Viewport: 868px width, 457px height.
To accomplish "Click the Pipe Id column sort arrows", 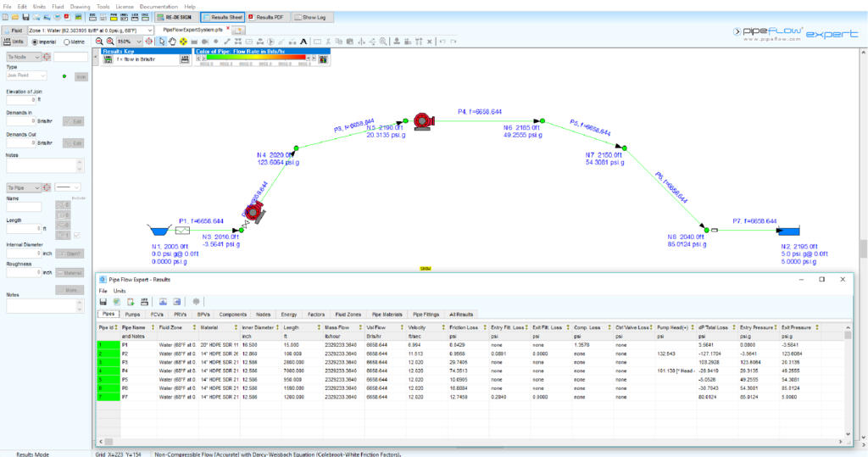I will [x=115, y=328].
